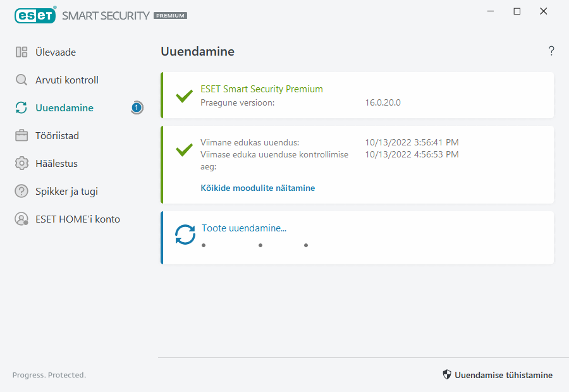Click the Uuendamine refresh arrows icon
The height and width of the screenshot is (392, 569).
[21, 108]
